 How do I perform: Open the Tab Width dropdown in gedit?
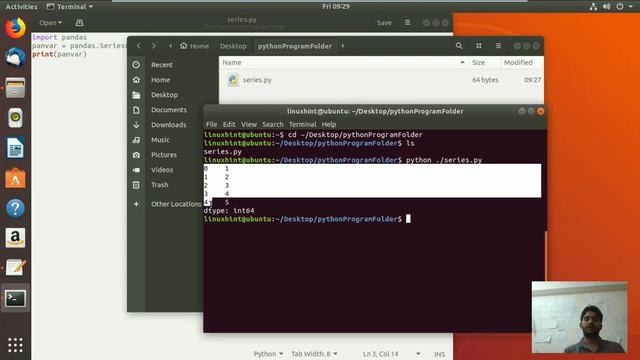click(x=314, y=354)
